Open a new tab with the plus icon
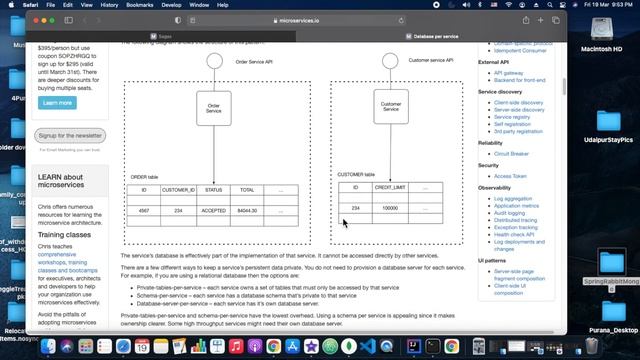Image resolution: width=640 pixels, height=360 pixels. click(x=540, y=20)
